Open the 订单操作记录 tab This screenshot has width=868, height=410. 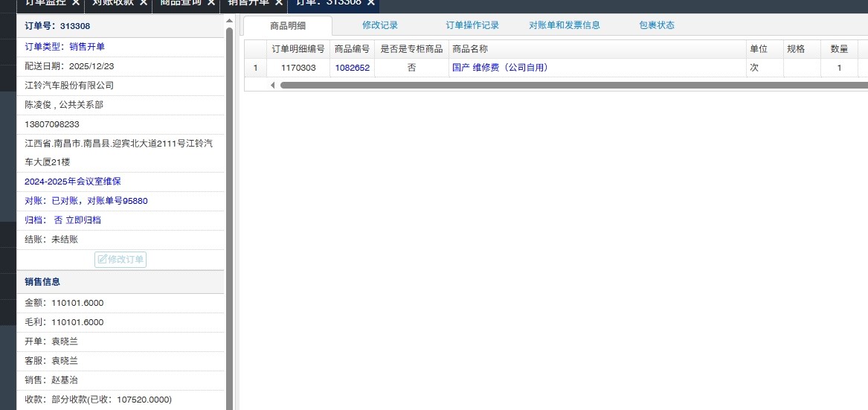click(472, 25)
